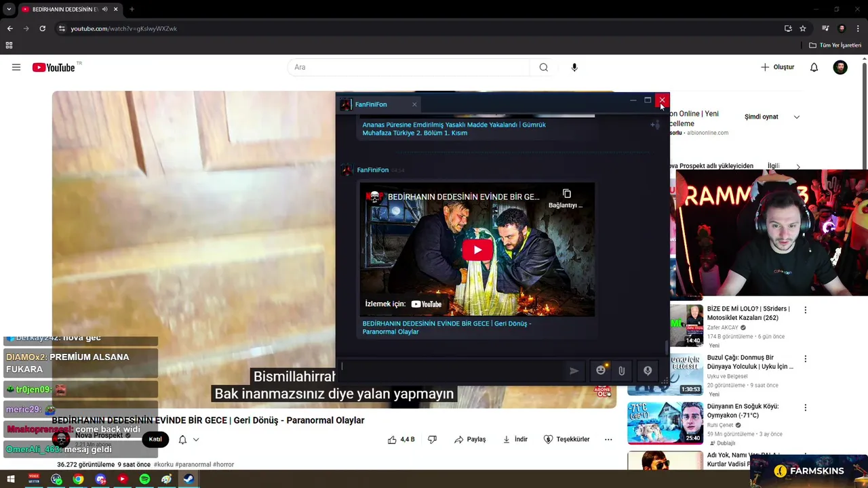Open the Chrome profile avatar

click(x=842, y=28)
